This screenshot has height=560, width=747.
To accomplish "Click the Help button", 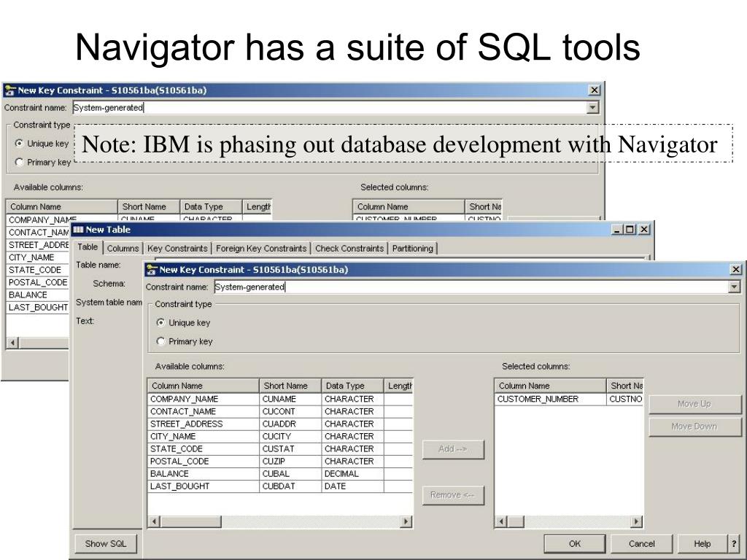I will [703, 543].
